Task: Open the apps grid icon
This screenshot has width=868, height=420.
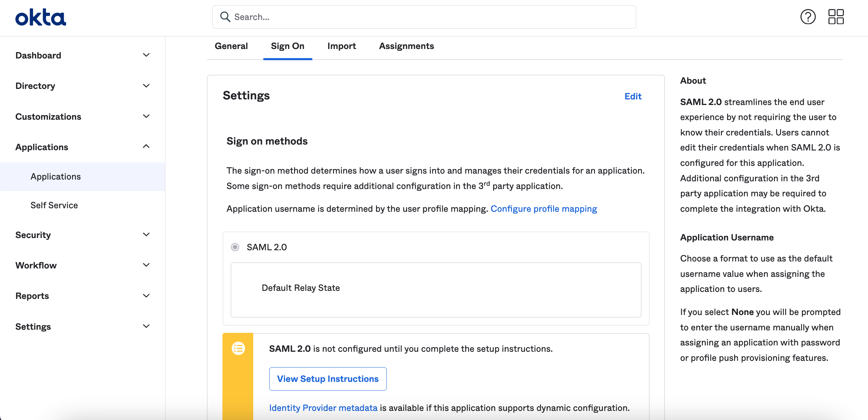Action: click(x=836, y=17)
